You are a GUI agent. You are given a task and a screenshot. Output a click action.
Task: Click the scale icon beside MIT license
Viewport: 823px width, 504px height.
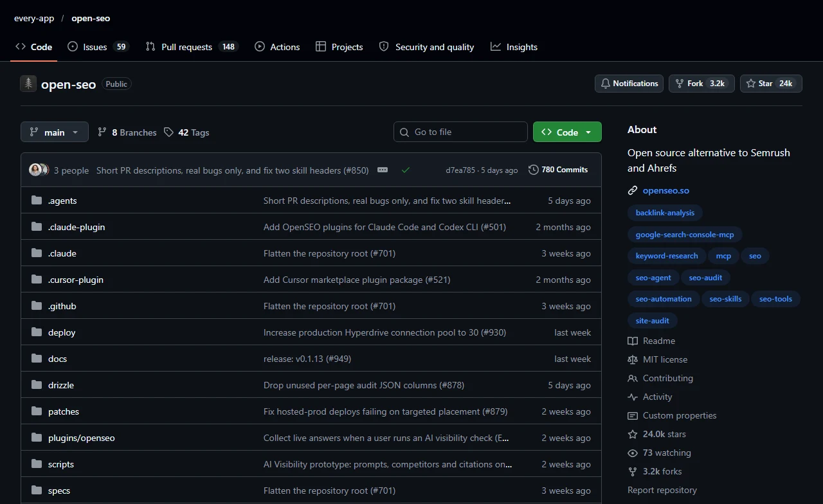coord(633,359)
